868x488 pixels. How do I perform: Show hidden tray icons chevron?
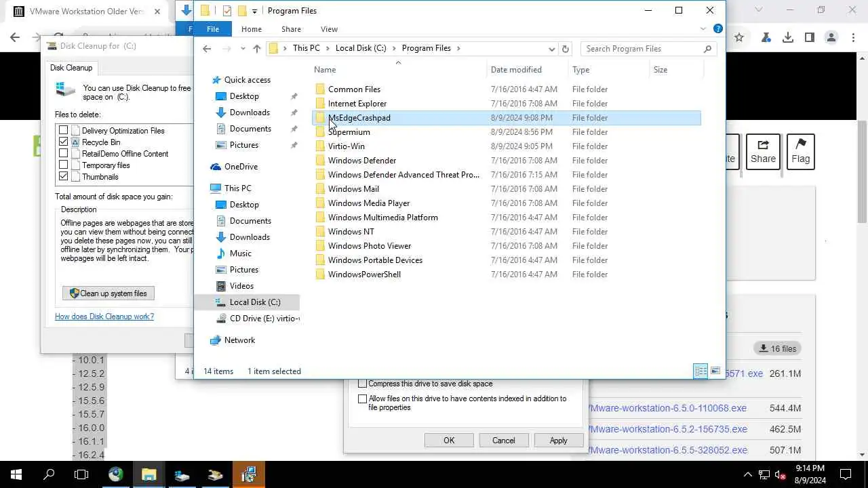pyautogui.click(x=748, y=474)
